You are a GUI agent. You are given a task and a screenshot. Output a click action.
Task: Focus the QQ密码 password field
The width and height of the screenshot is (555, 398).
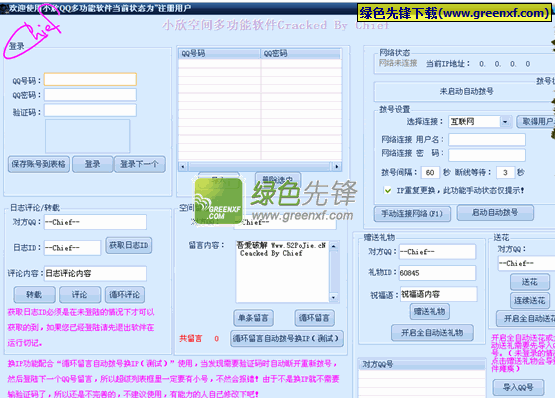[90, 95]
